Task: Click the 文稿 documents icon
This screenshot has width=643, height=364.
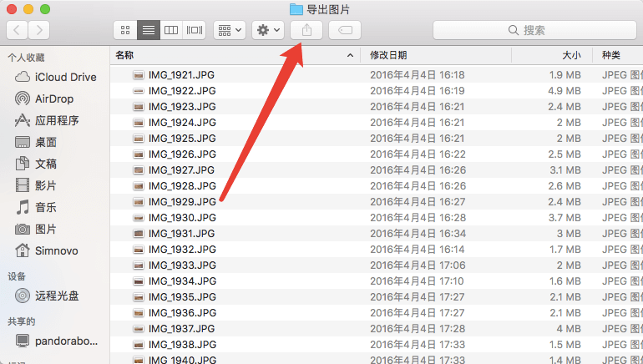Action: (23, 164)
